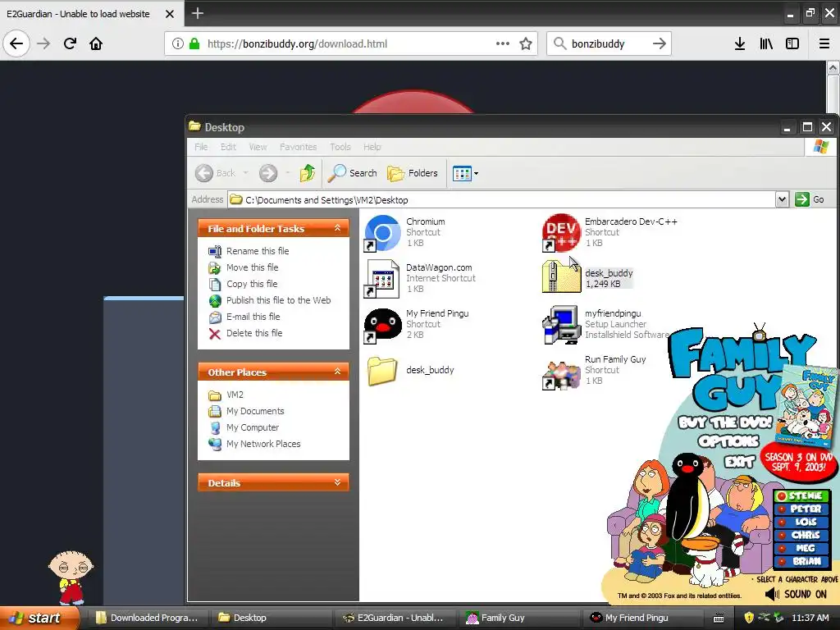Viewport: 840px width, 630px height.
Task: Select Brian in Family Guy character list
Action: pos(801,561)
